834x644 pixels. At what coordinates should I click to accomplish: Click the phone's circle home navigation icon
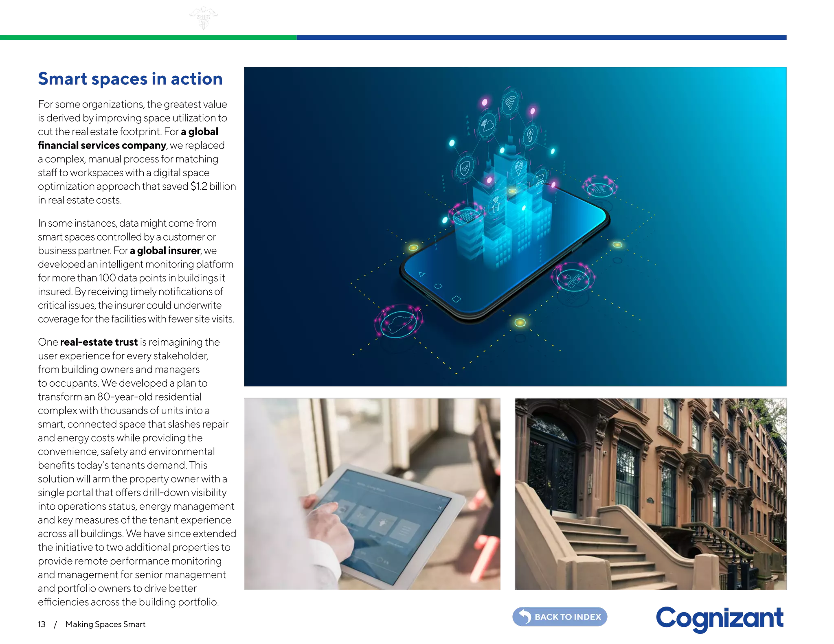click(438, 286)
